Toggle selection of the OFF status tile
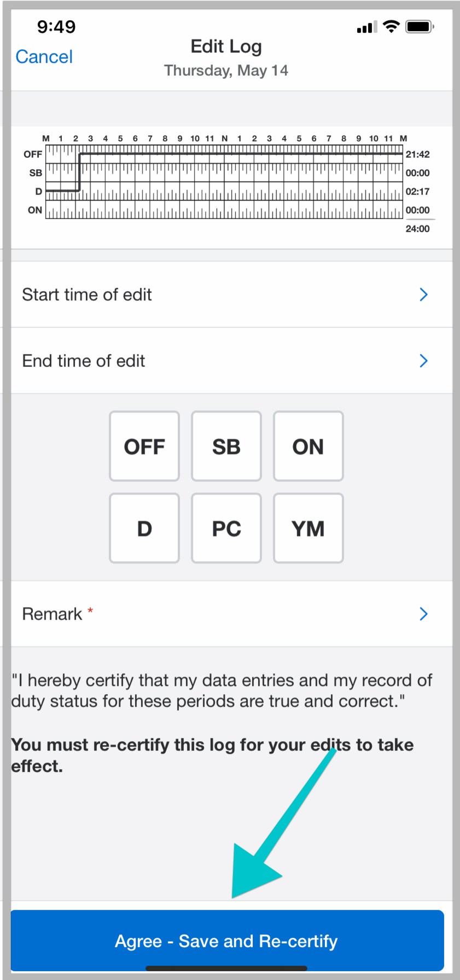 coord(144,446)
